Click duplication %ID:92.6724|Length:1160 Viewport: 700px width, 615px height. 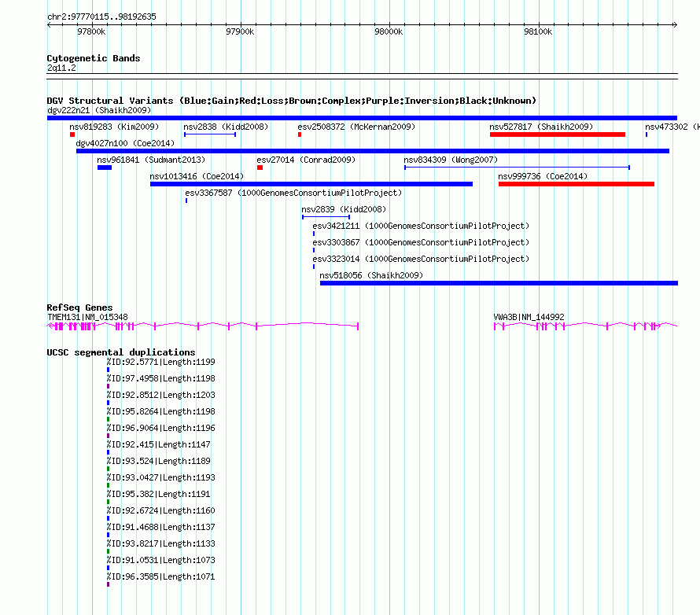point(160,510)
